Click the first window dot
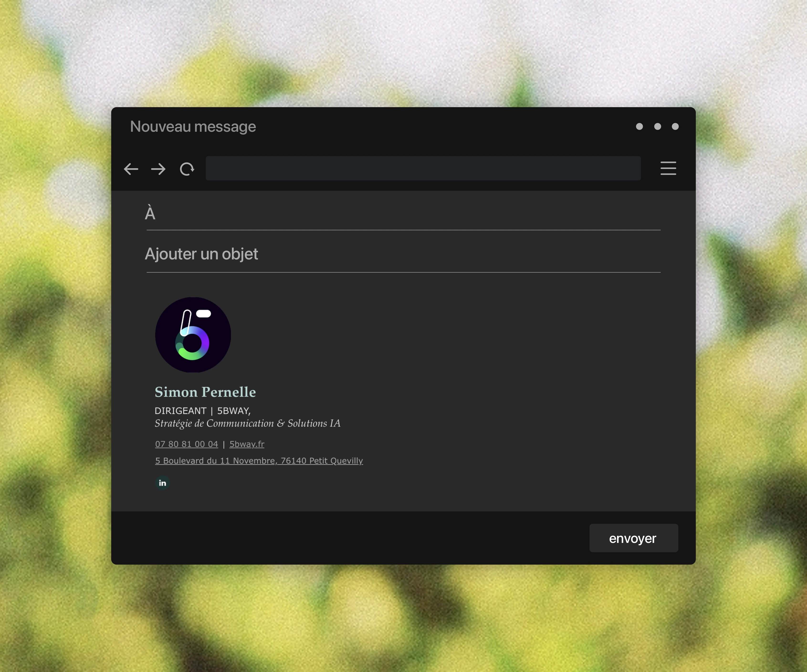This screenshot has height=672, width=807. tap(639, 126)
